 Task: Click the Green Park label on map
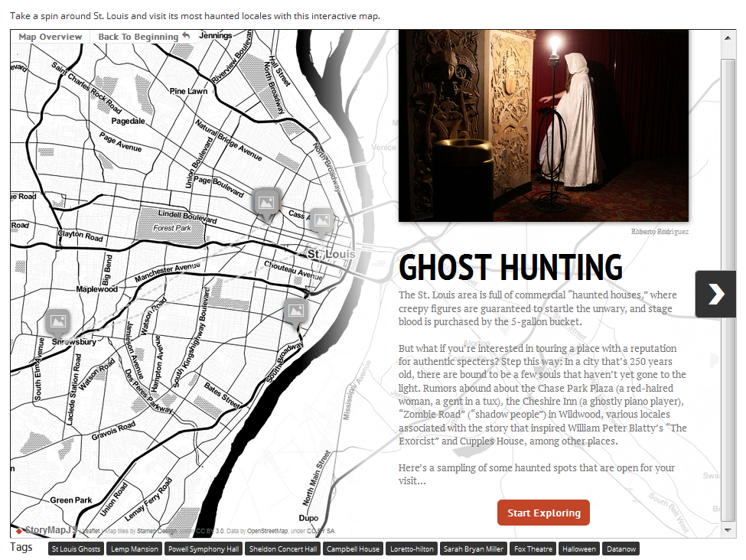pyautogui.click(x=71, y=500)
